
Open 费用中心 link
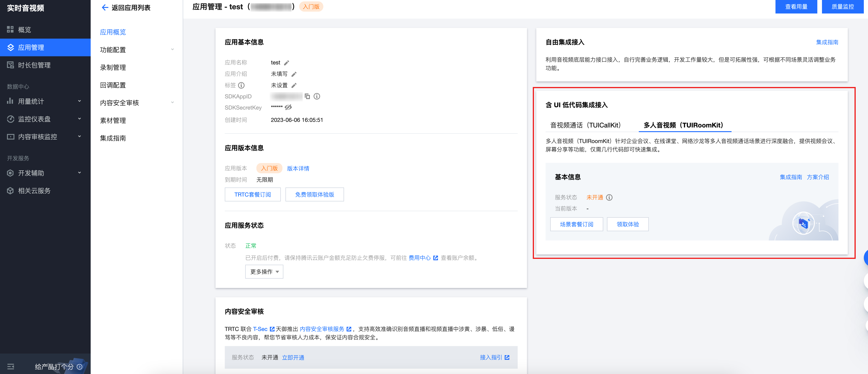tap(420, 258)
